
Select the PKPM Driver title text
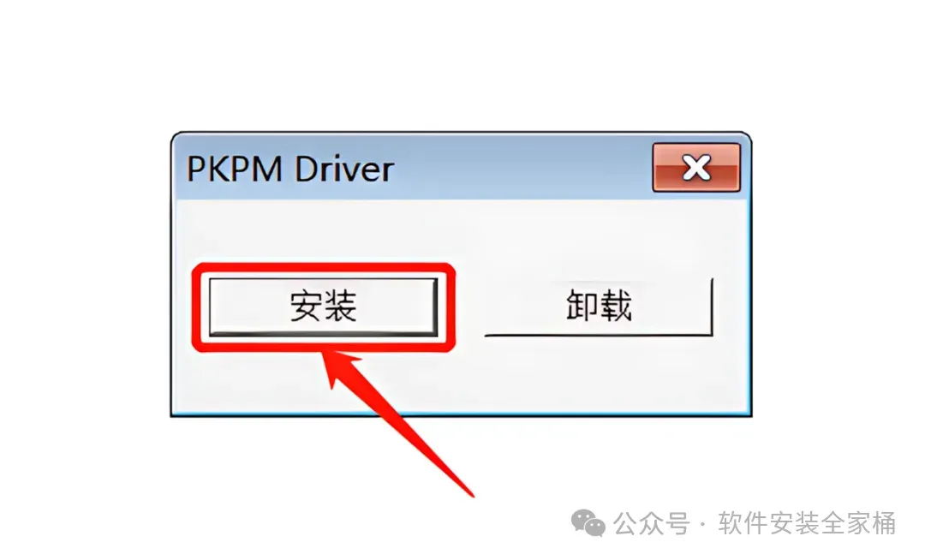(290, 170)
